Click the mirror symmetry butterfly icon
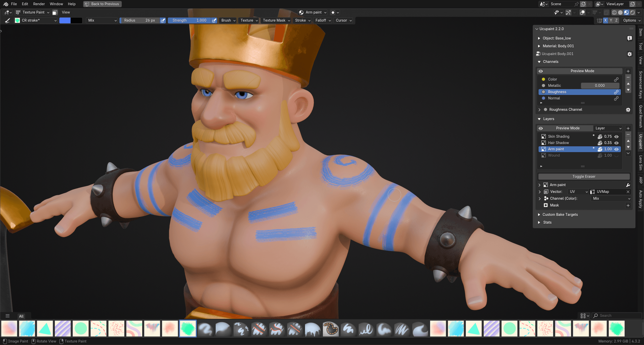Viewport: 644px width, 345px height. tap(599, 20)
